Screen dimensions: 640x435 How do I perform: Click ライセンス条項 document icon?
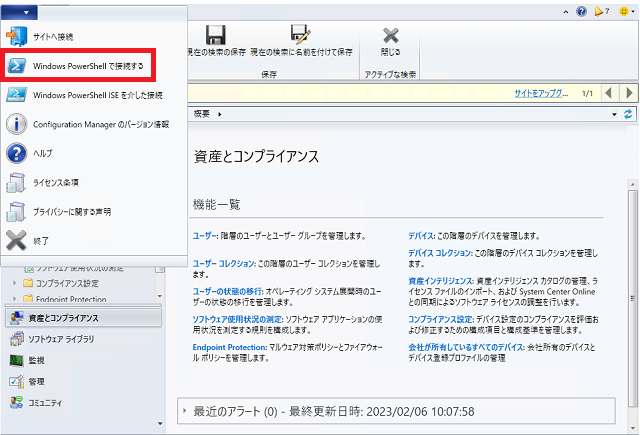(17, 183)
